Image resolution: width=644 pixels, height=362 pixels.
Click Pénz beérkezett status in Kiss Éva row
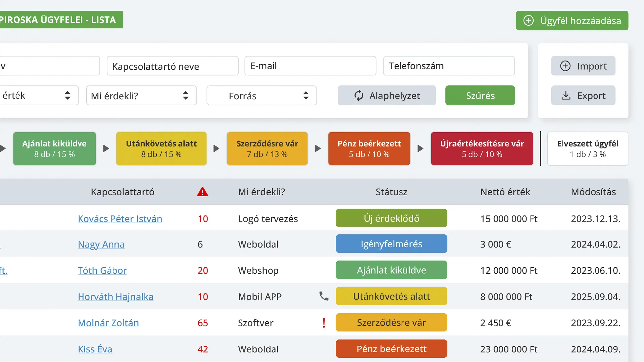391,348
